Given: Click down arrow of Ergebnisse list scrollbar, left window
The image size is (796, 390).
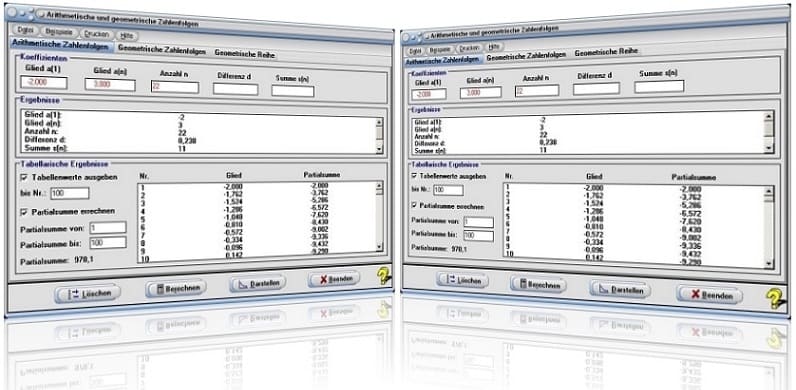Looking at the screenshot, I should click(x=379, y=149).
